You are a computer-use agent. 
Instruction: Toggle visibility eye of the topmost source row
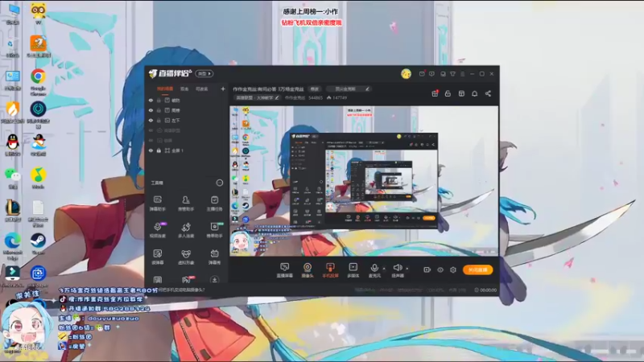(151, 100)
